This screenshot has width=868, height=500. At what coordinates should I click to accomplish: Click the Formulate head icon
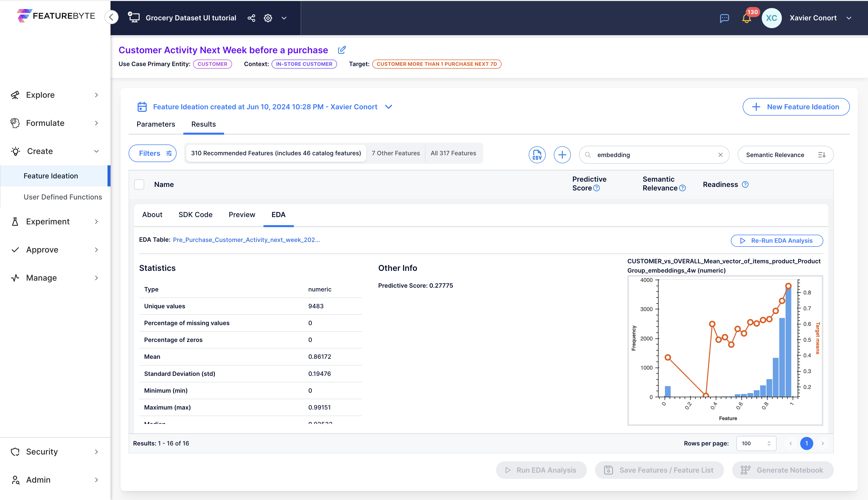point(15,123)
